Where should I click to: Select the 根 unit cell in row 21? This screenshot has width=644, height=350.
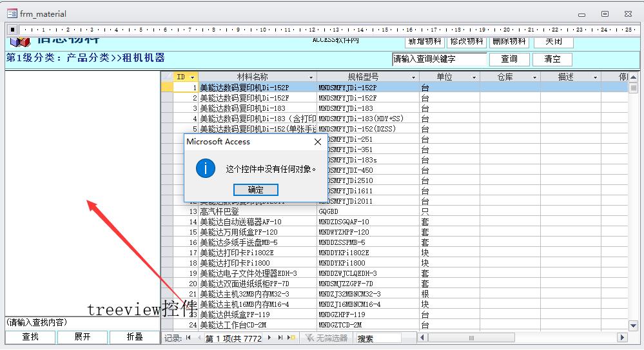coord(450,294)
